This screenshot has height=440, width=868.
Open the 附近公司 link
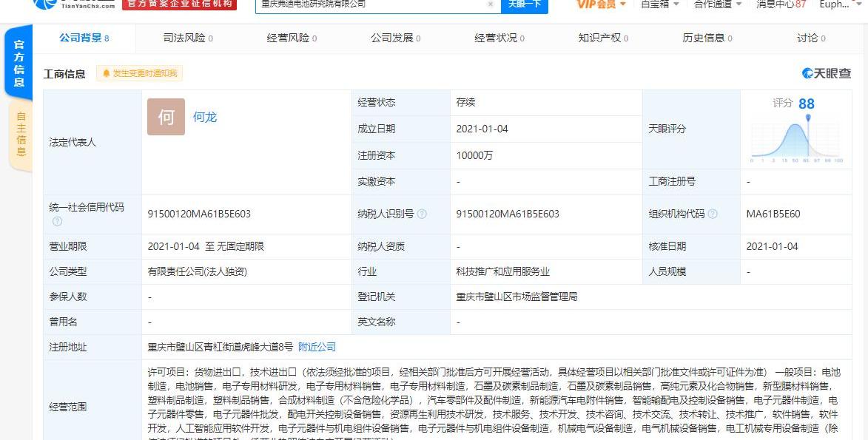[x=317, y=346]
